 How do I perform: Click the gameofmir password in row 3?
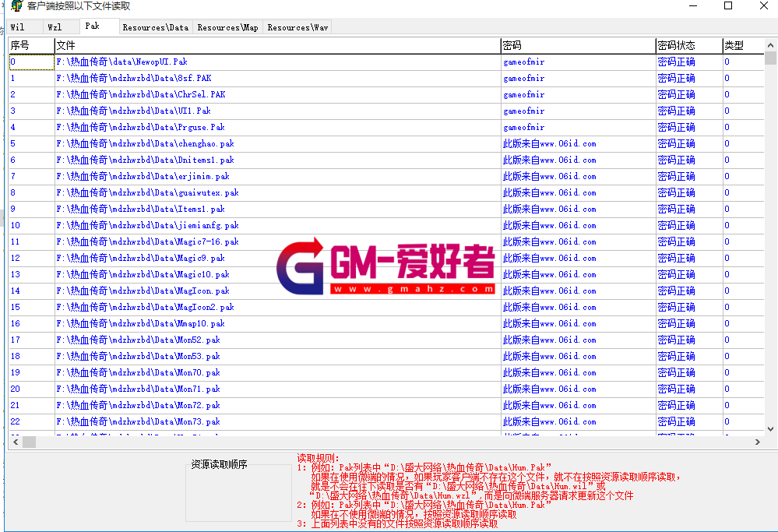pyautogui.click(x=523, y=111)
